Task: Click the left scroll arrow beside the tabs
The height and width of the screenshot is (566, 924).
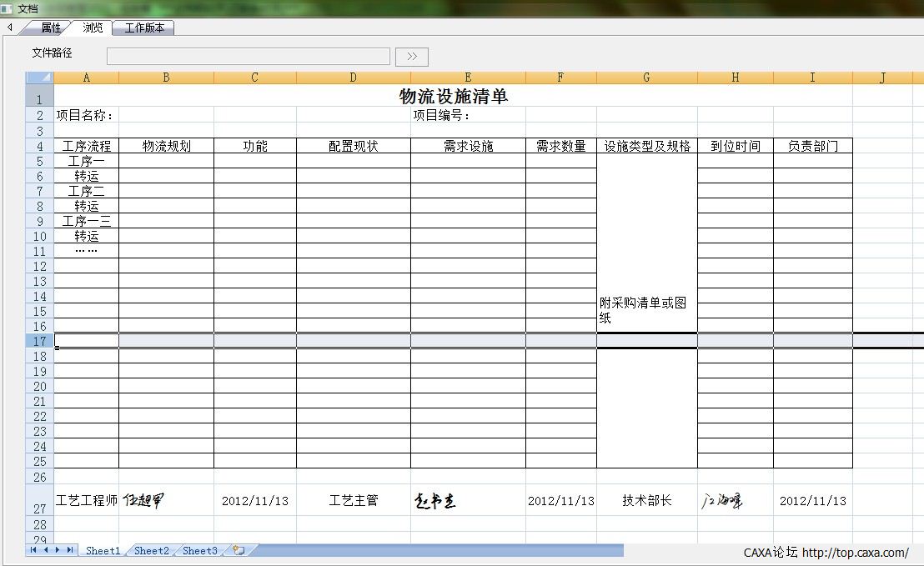Action: (9, 28)
